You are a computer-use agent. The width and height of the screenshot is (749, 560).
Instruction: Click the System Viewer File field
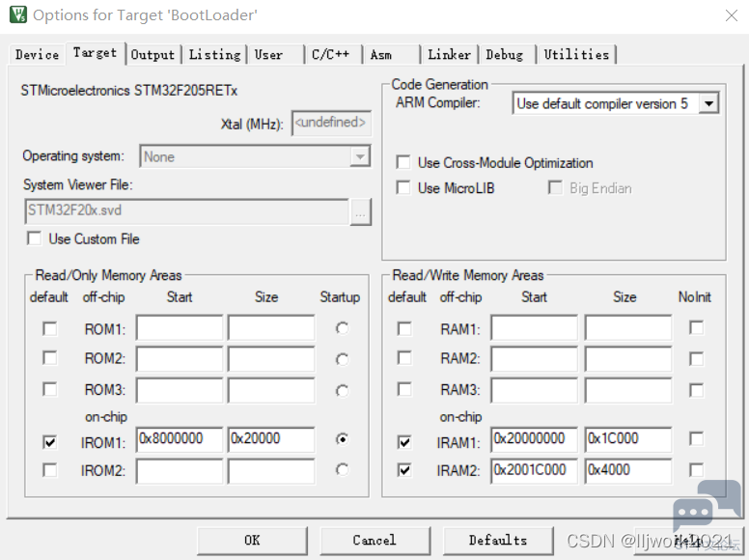(x=187, y=211)
